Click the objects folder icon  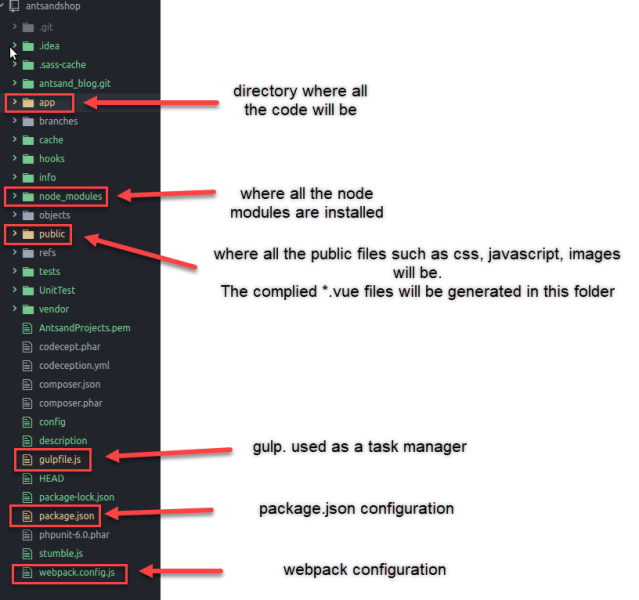28,215
